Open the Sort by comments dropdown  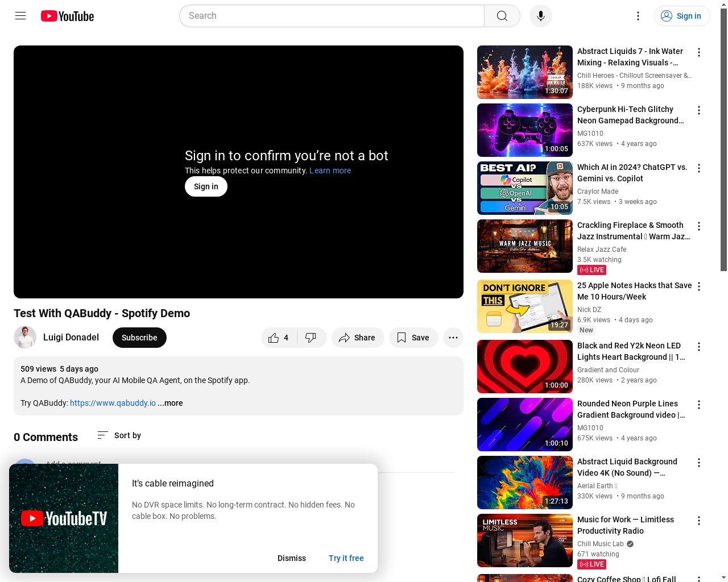tap(119, 435)
